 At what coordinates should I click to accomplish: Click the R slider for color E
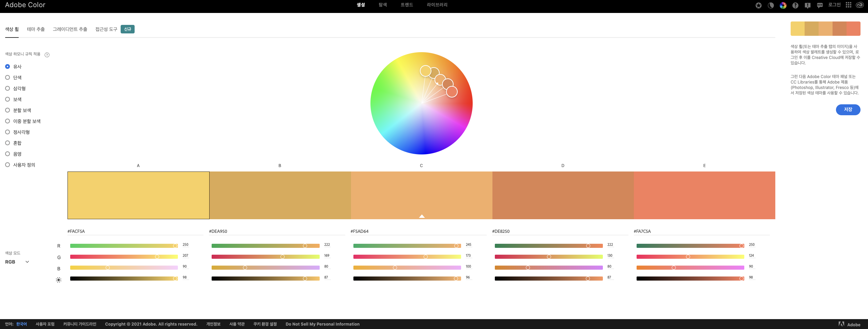690,246
